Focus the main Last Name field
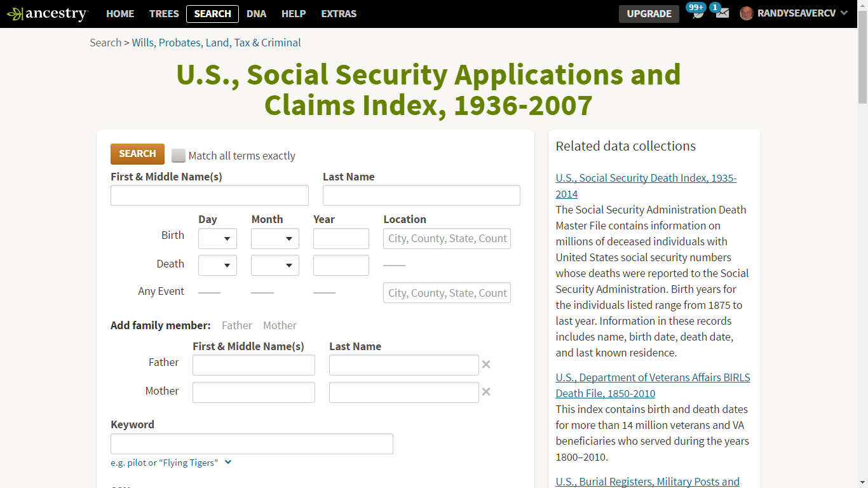 click(421, 195)
